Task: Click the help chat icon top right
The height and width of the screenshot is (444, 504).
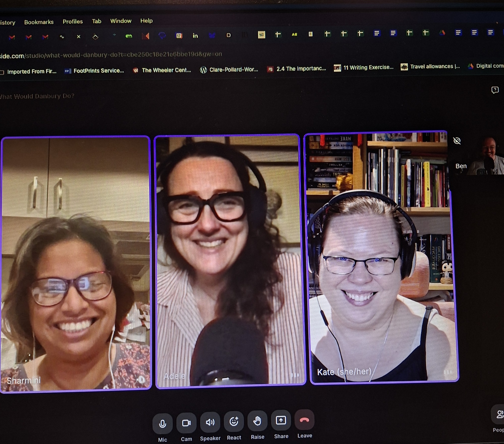Action: [495, 90]
